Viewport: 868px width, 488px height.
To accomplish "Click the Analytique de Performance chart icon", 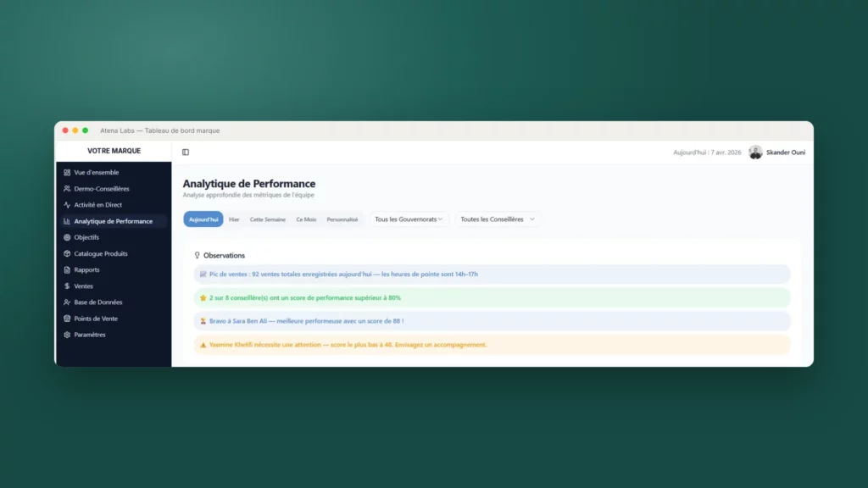I will 67,221.
